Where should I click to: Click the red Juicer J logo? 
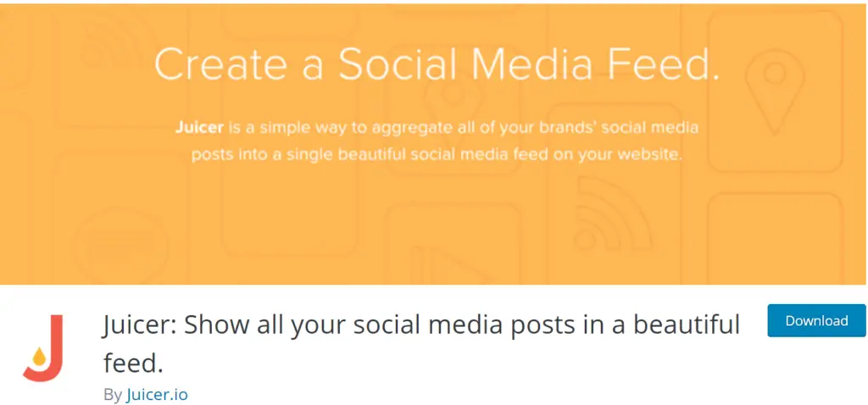(x=44, y=349)
